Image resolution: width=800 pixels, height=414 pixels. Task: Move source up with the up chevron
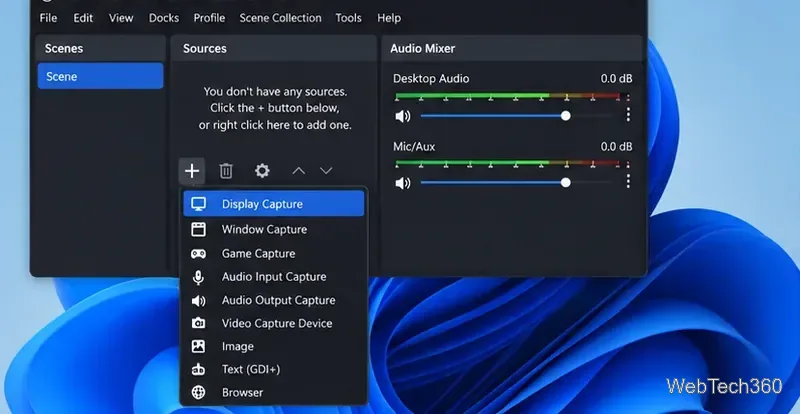coord(298,171)
